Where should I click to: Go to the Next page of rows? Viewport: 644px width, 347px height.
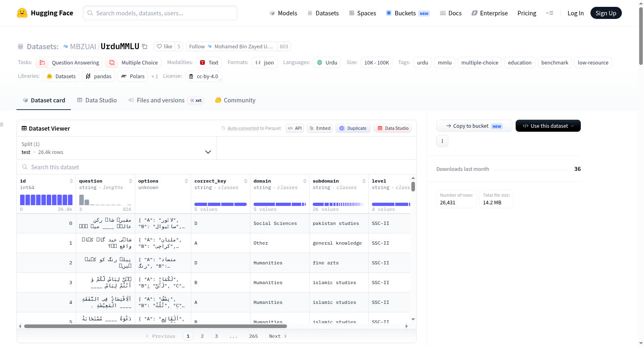pyautogui.click(x=278, y=336)
